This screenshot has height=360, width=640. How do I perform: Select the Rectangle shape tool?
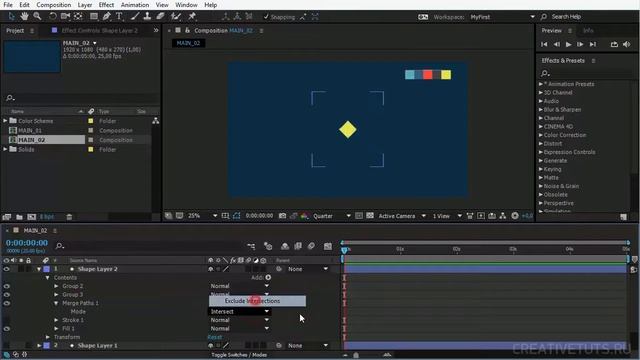pos(93,16)
